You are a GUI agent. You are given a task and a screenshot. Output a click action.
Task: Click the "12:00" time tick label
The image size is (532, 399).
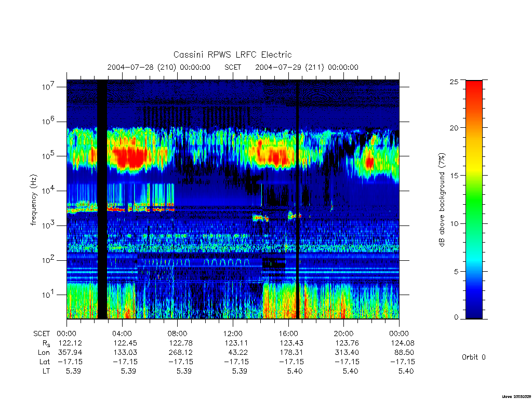(233, 334)
